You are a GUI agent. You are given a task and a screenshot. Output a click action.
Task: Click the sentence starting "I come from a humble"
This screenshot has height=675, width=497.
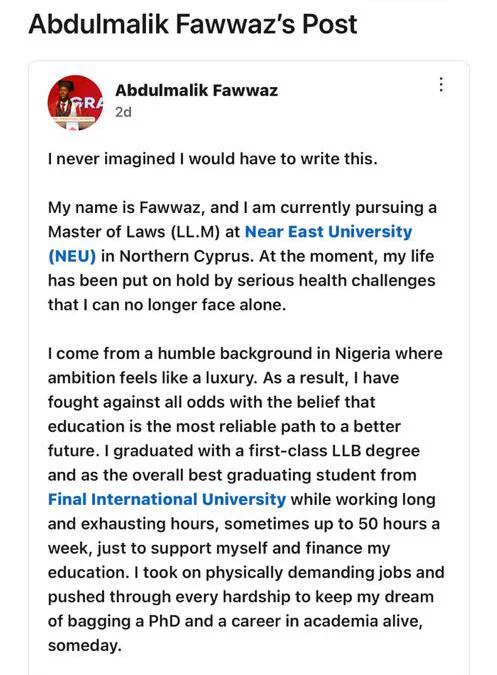tap(245, 353)
